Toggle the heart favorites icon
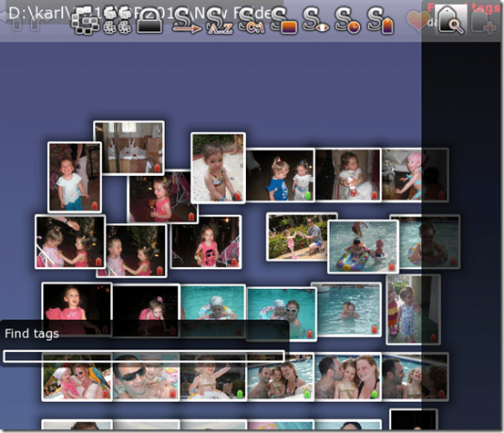504x433 pixels. point(417,20)
